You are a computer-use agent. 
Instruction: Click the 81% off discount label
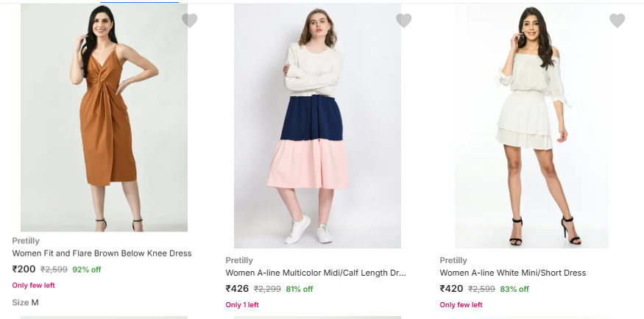tap(300, 289)
